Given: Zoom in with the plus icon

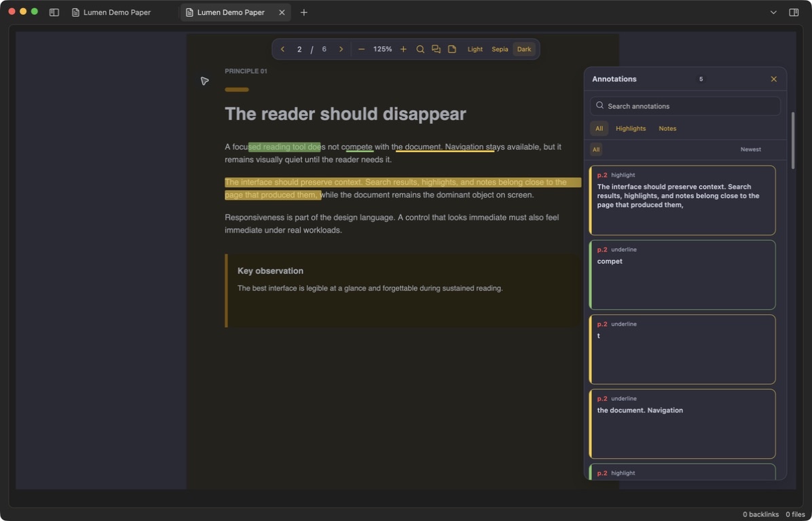Looking at the screenshot, I should coord(403,49).
